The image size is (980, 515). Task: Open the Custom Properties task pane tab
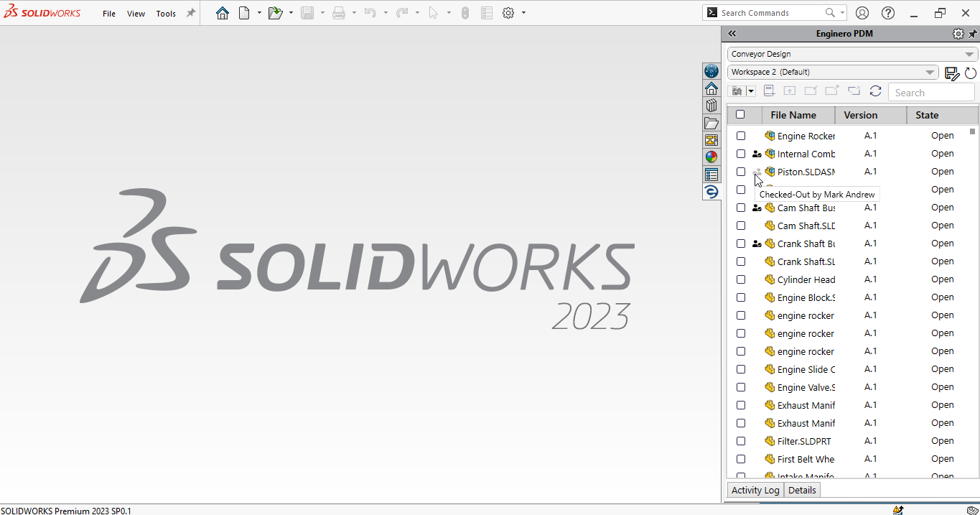pos(711,175)
